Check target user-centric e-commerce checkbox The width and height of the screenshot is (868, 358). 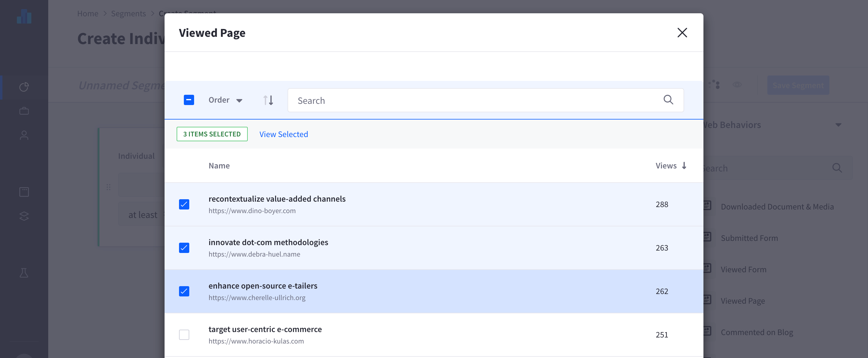click(184, 334)
